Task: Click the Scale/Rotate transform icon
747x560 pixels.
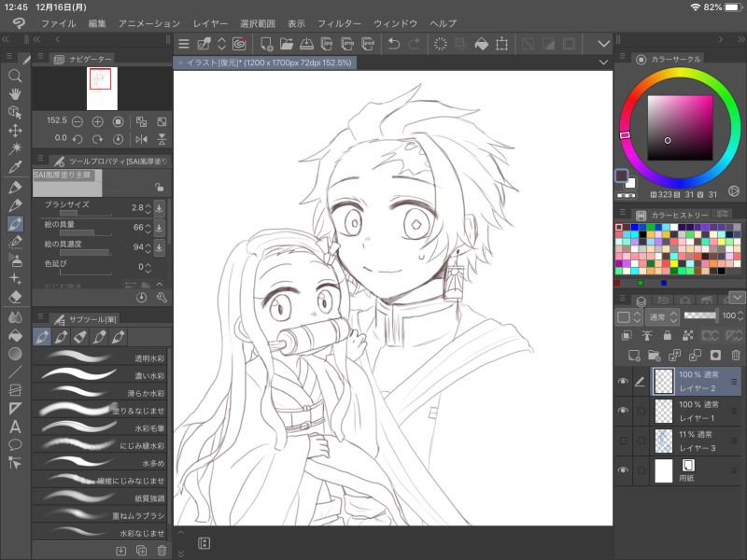Action: (501, 44)
